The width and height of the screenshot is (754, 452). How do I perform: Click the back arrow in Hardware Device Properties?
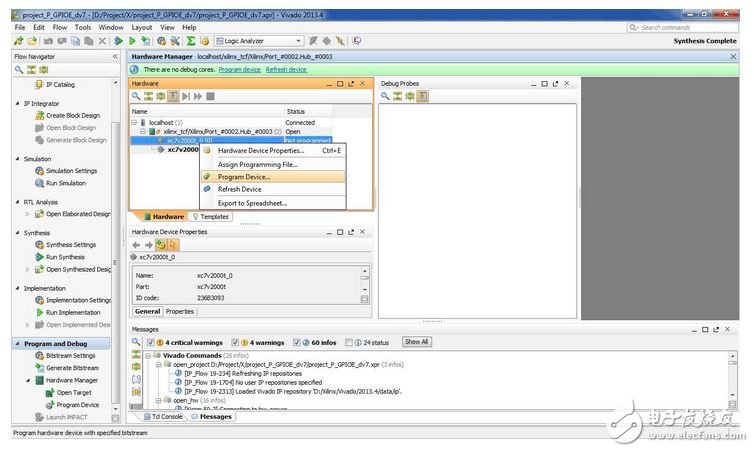click(x=137, y=245)
